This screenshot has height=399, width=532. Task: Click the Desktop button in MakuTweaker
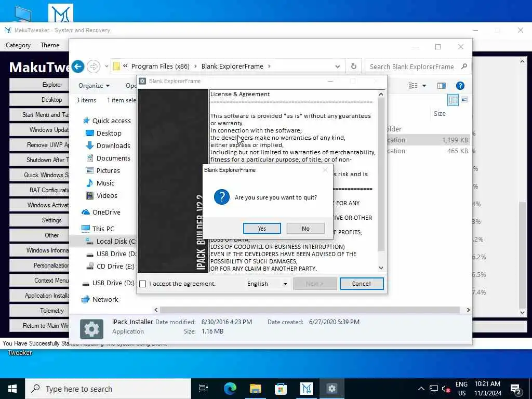coord(39,100)
